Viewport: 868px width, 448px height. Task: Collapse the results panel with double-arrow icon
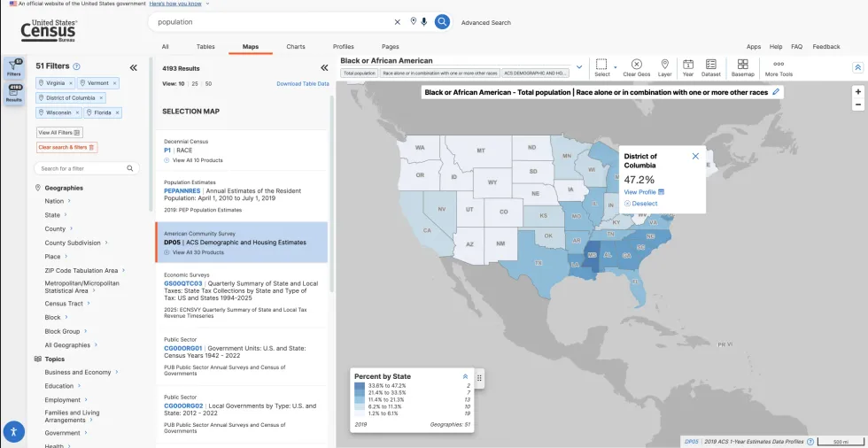(324, 68)
